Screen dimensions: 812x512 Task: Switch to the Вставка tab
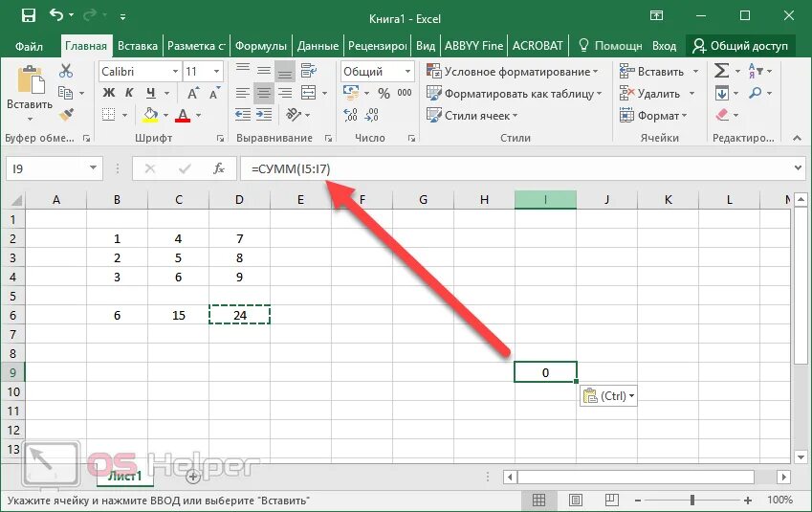coord(137,46)
